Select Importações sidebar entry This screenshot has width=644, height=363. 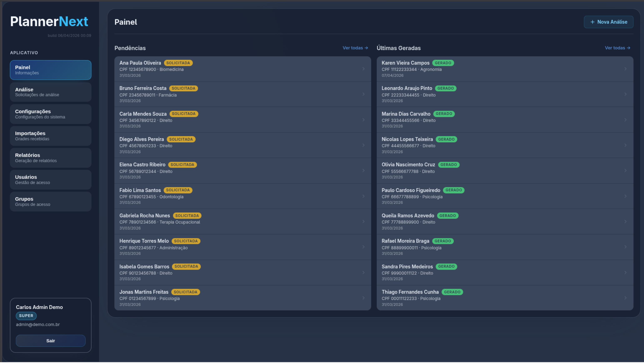(51, 136)
